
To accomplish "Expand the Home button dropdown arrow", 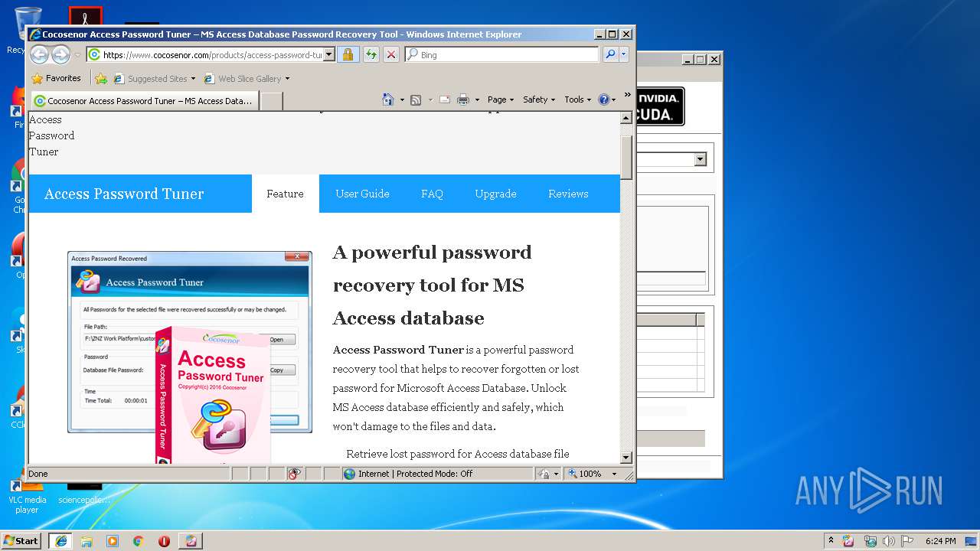I will (401, 99).
